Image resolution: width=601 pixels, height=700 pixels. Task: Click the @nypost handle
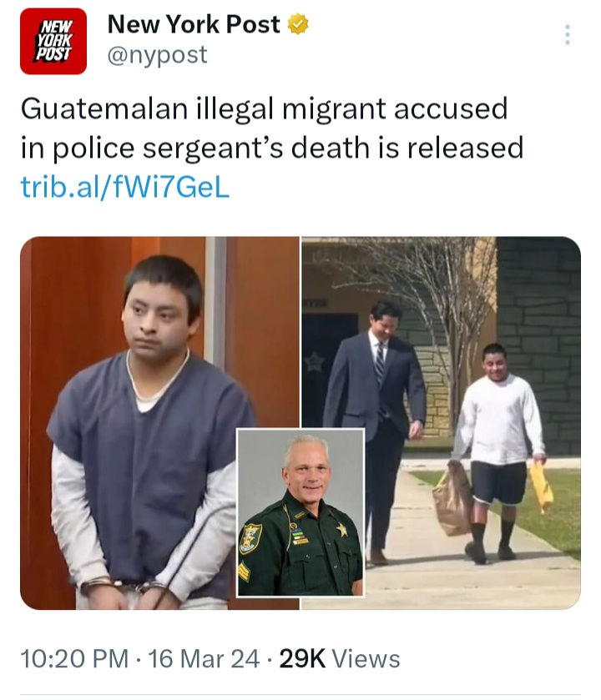(x=157, y=55)
